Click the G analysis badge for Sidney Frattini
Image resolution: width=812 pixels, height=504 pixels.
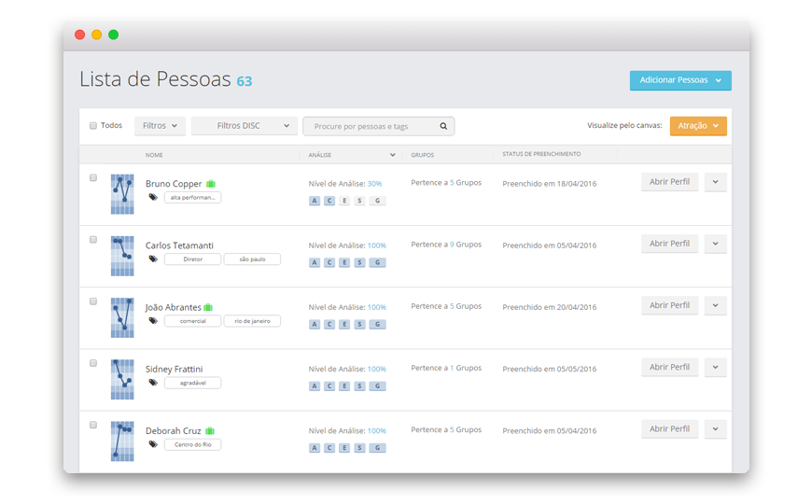pos(377,385)
